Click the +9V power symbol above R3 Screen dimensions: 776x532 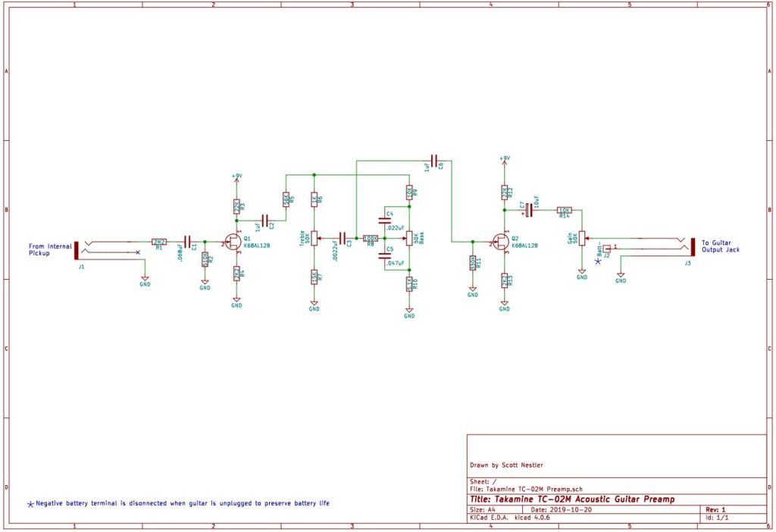[x=236, y=177]
